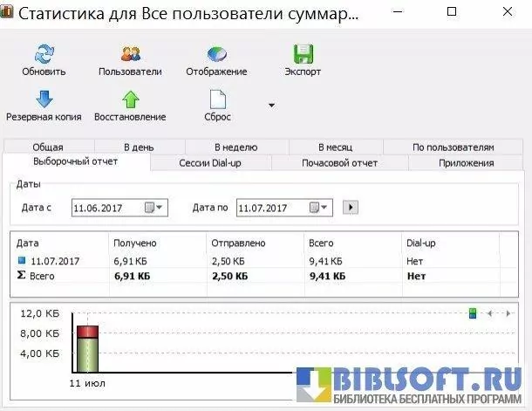Open the Пользователи users icon
The width and height of the screenshot is (532, 411).
(130, 55)
